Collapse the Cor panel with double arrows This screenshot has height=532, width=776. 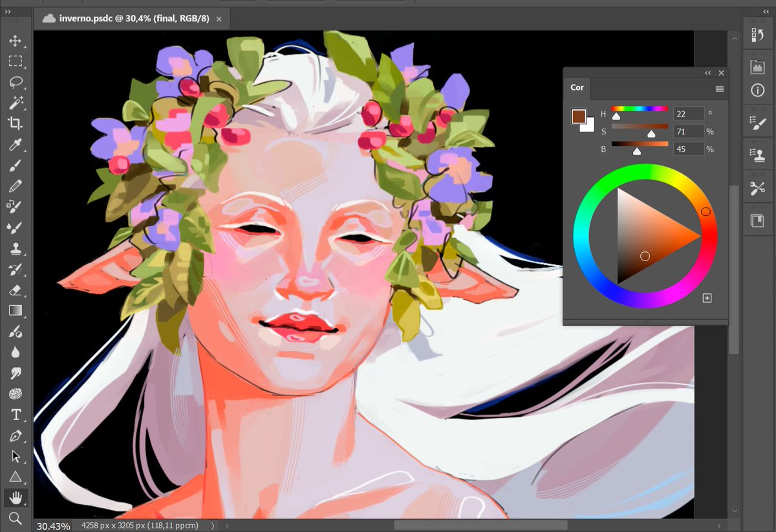point(708,73)
